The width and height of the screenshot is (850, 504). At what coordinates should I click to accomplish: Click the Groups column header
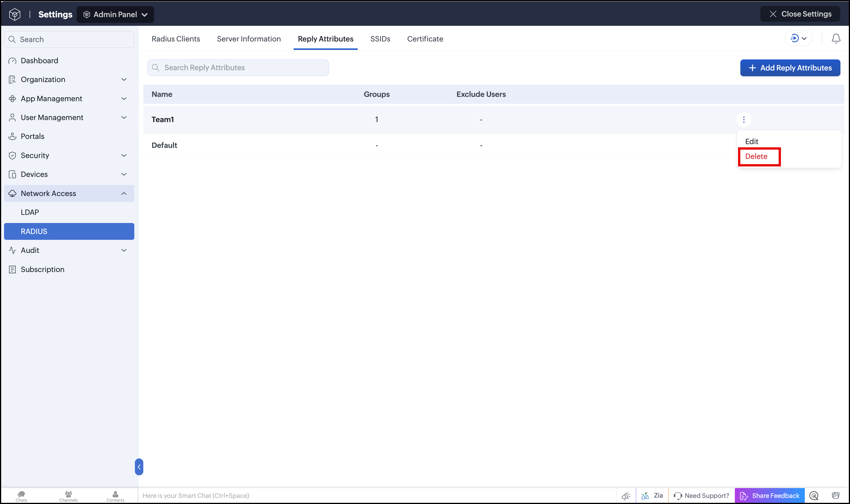pos(377,94)
